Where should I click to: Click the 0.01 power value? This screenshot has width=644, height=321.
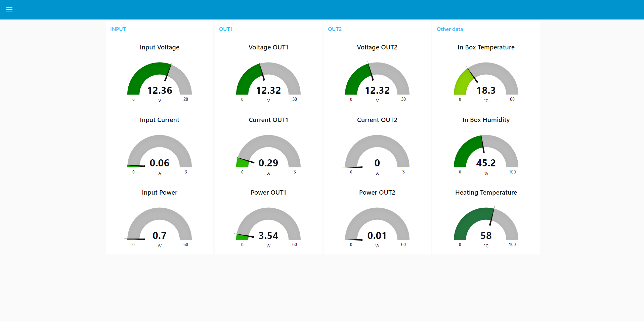click(x=377, y=236)
